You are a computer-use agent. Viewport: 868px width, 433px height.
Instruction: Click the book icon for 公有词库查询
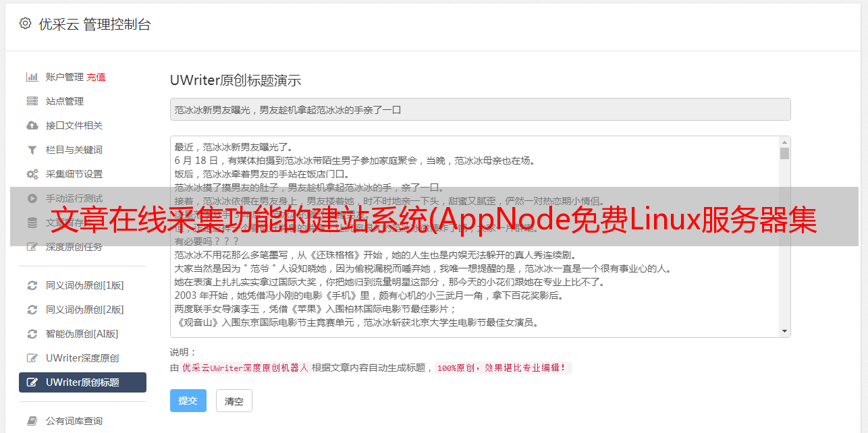point(32,421)
